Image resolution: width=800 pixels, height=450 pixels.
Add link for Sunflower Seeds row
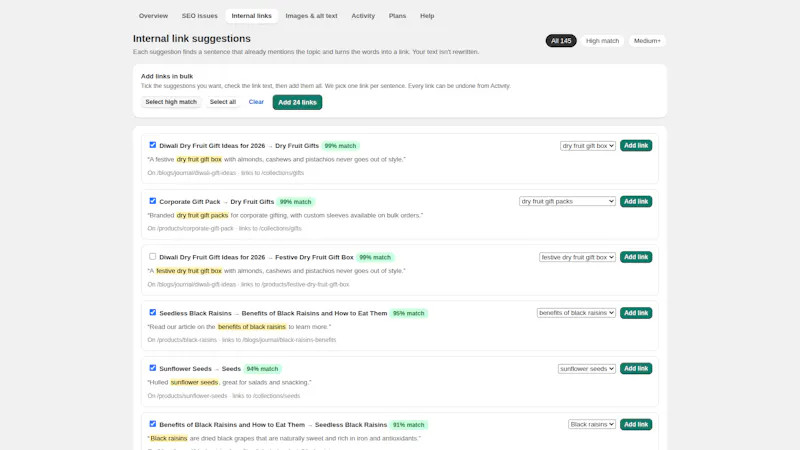tap(636, 368)
